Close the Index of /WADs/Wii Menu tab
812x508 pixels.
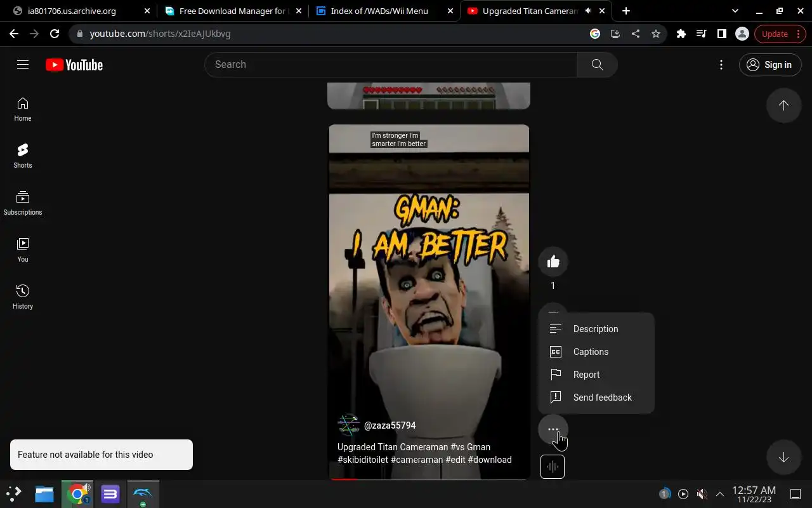[x=450, y=11]
